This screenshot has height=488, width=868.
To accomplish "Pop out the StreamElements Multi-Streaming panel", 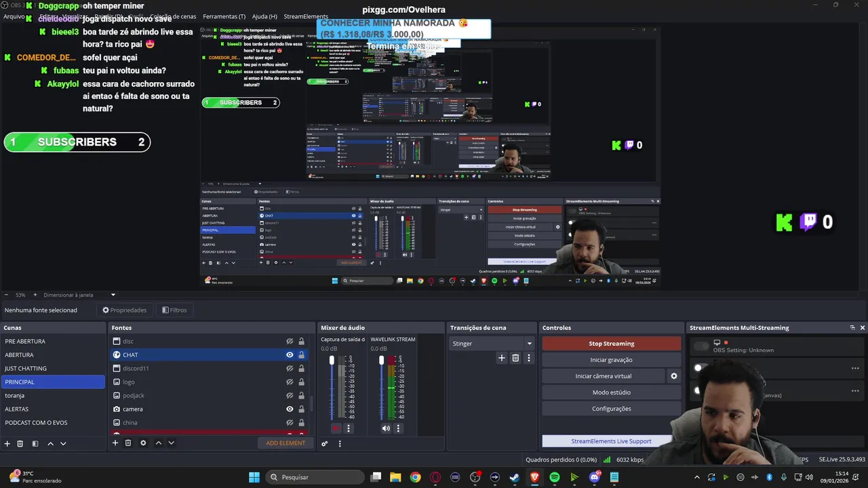I will [x=852, y=327].
